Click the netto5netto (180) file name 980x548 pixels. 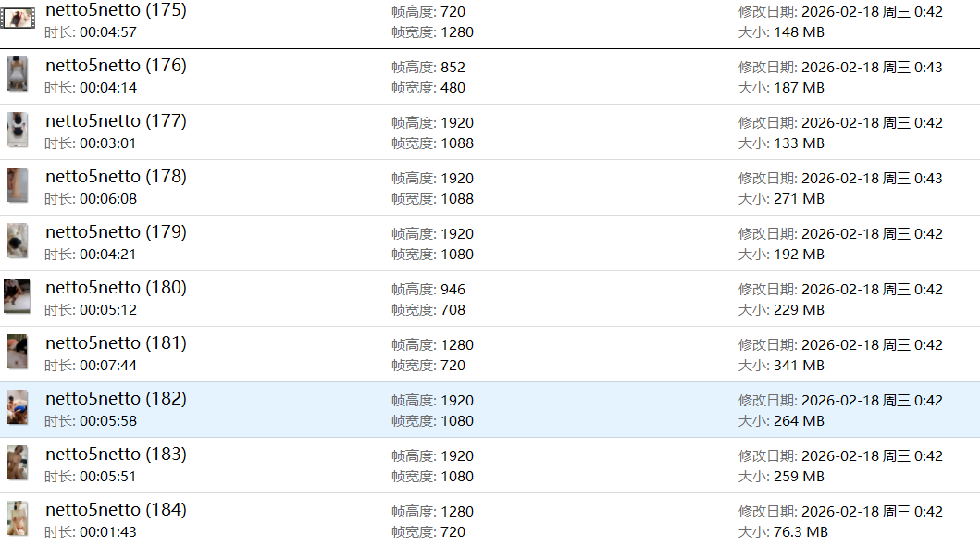116,288
